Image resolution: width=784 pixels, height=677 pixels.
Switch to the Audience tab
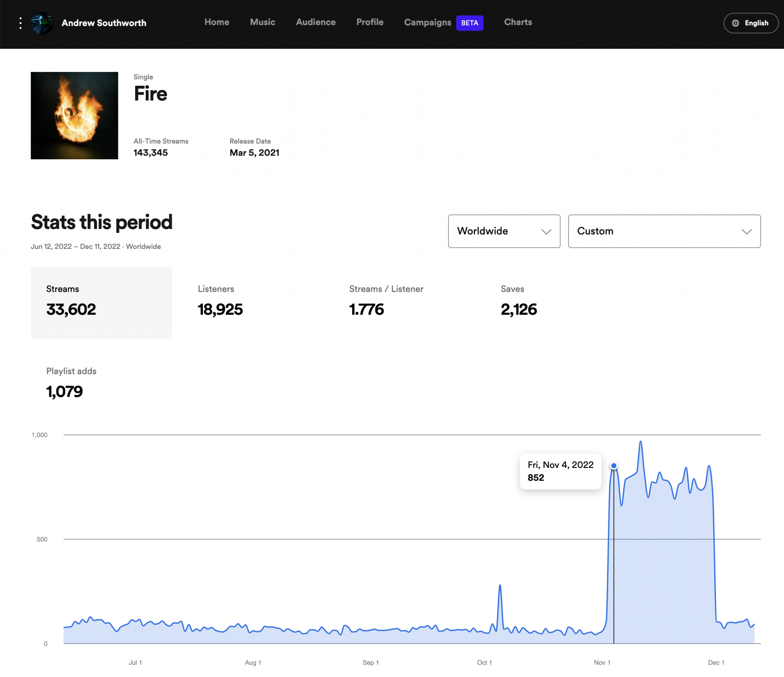[x=316, y=22]
